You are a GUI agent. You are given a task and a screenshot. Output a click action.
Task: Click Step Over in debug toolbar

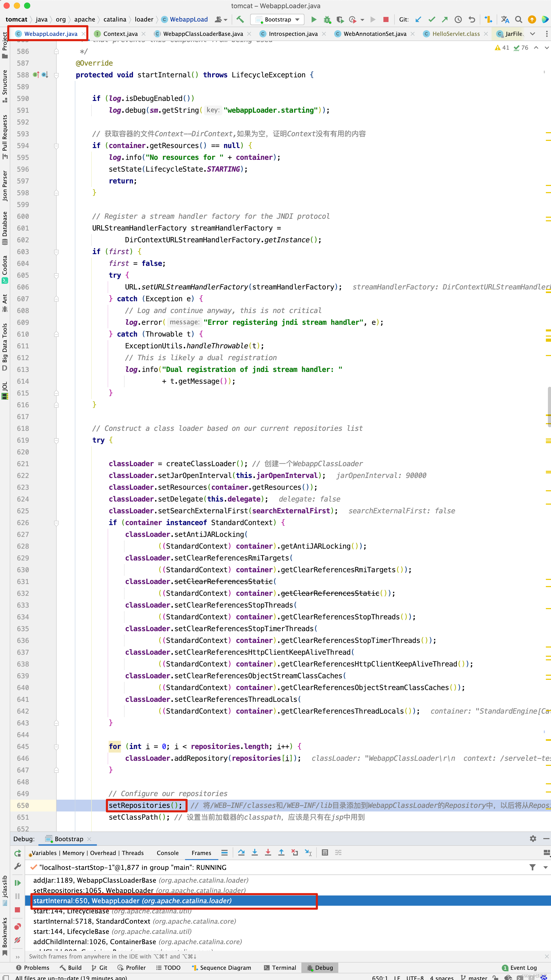coord(241,852)
